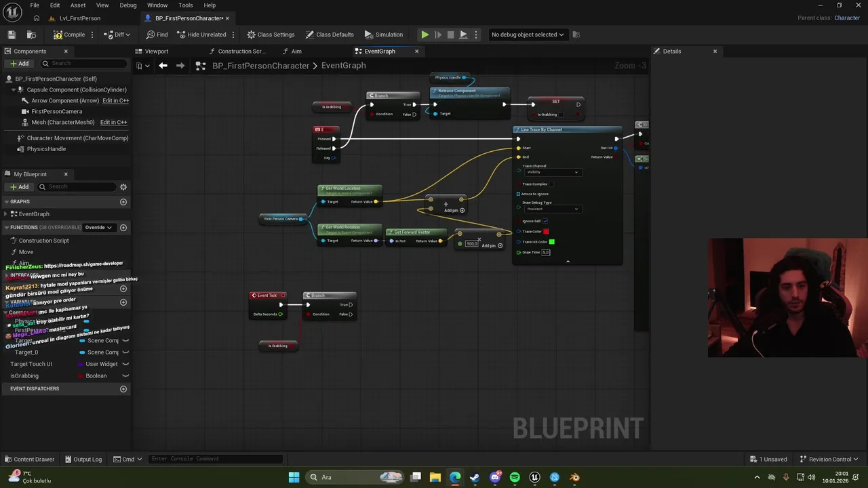The height and width of the screenshot is (488, 868).
Task: Open the Trace Channel Visibility dropdown
Action: [553, 172]
